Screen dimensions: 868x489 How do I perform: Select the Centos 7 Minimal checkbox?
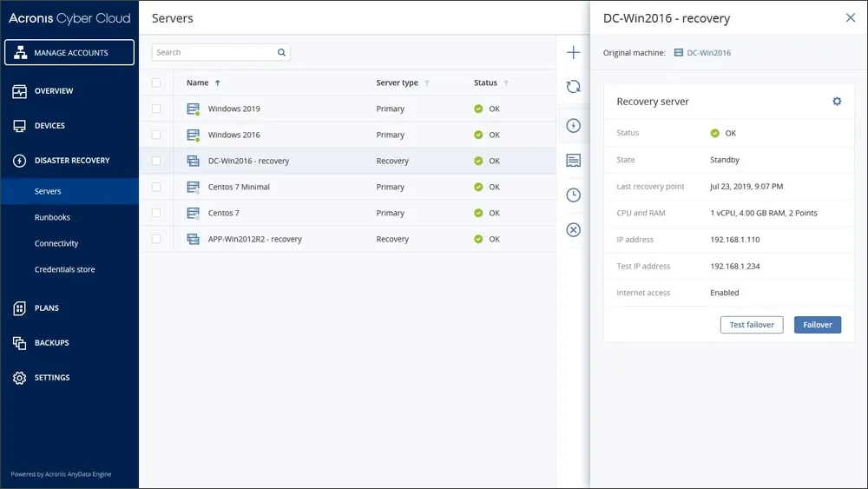156,187
